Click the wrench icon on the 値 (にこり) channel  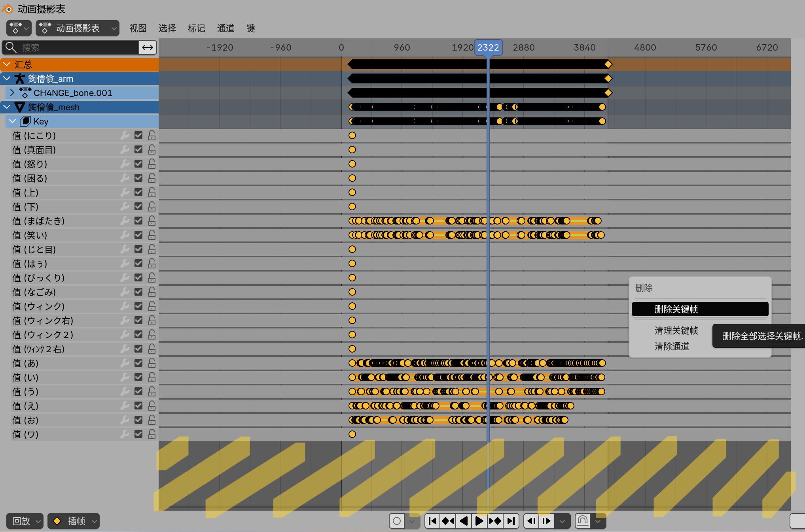(x=125, y=136)
